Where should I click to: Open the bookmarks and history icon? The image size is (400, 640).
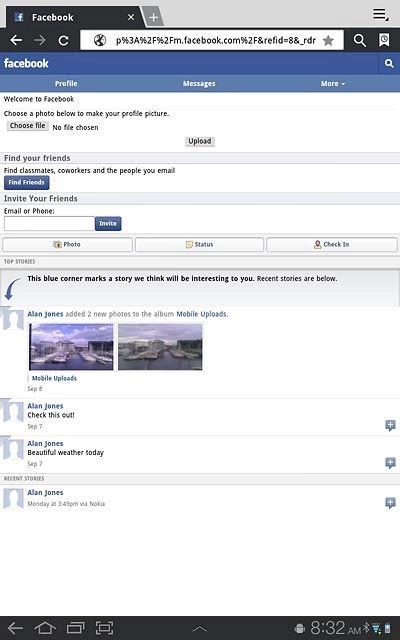click(x=384, y=40)
